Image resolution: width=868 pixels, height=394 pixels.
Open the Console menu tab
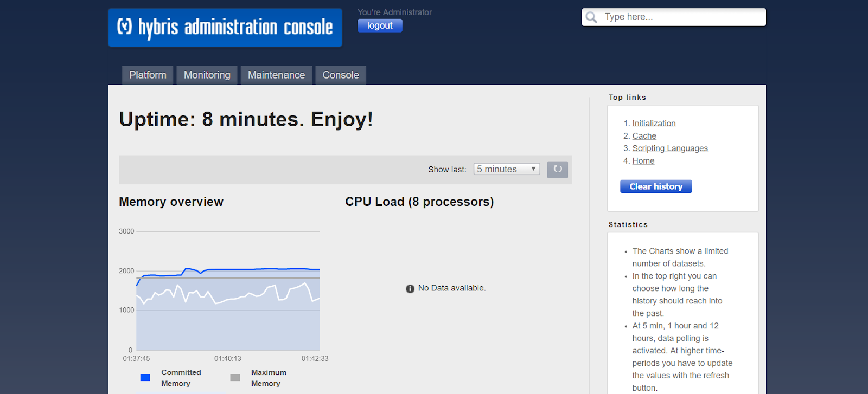click(341, 75)
